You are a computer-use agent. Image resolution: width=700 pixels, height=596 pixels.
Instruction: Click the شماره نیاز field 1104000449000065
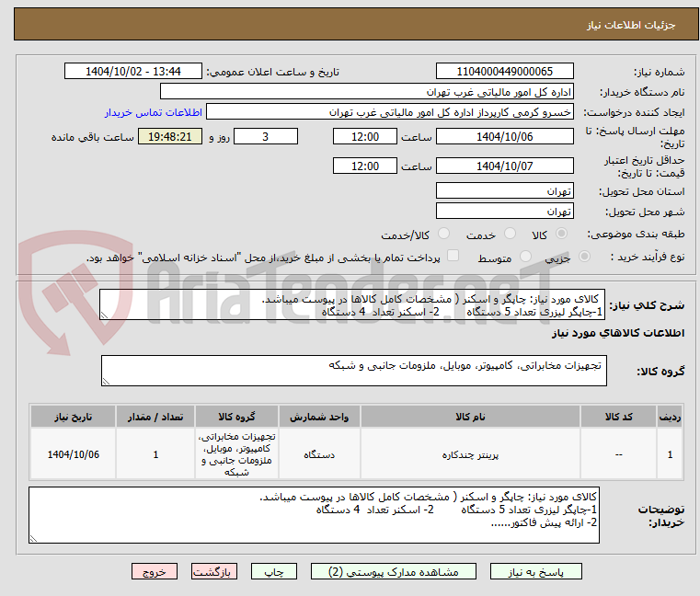[504, 72]
